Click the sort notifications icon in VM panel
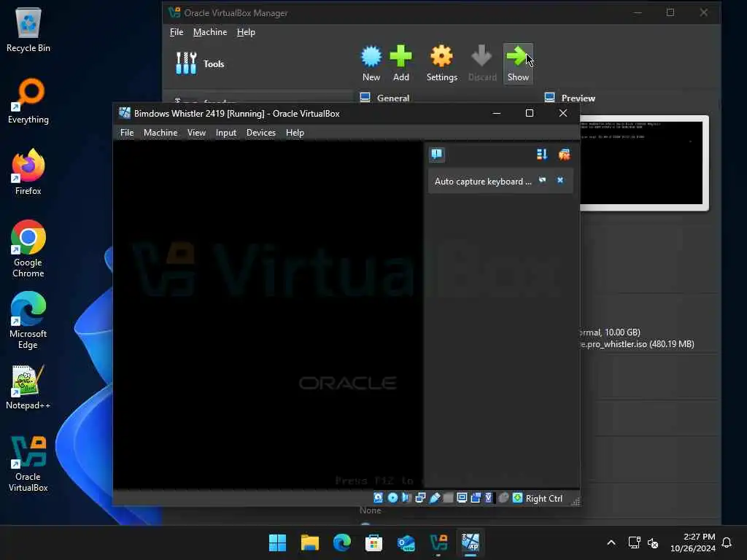 point(542,155)
